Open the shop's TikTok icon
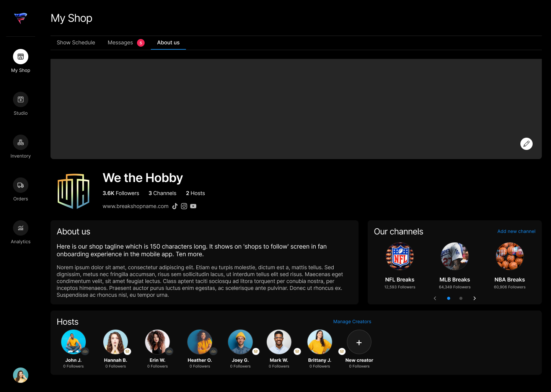Viewport: 551px width, 392px height. pyautogui.click(x=175, y=206)
